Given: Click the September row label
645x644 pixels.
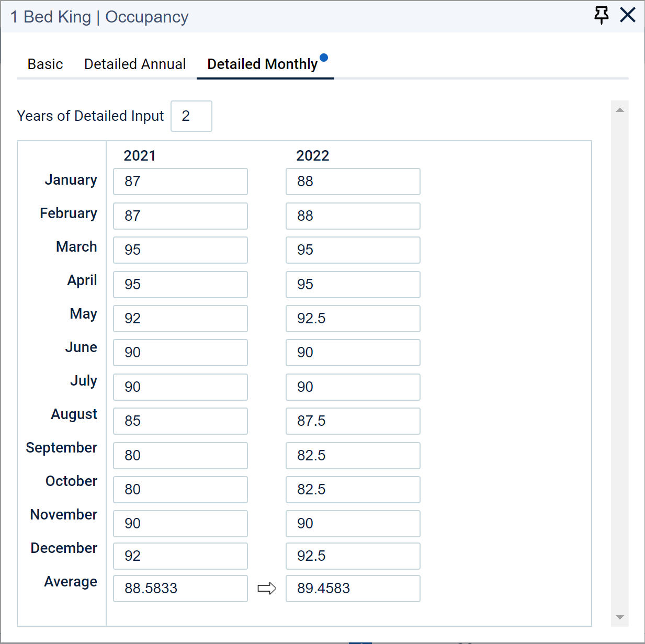Looking at the screenshot, I should click(62, 448).
